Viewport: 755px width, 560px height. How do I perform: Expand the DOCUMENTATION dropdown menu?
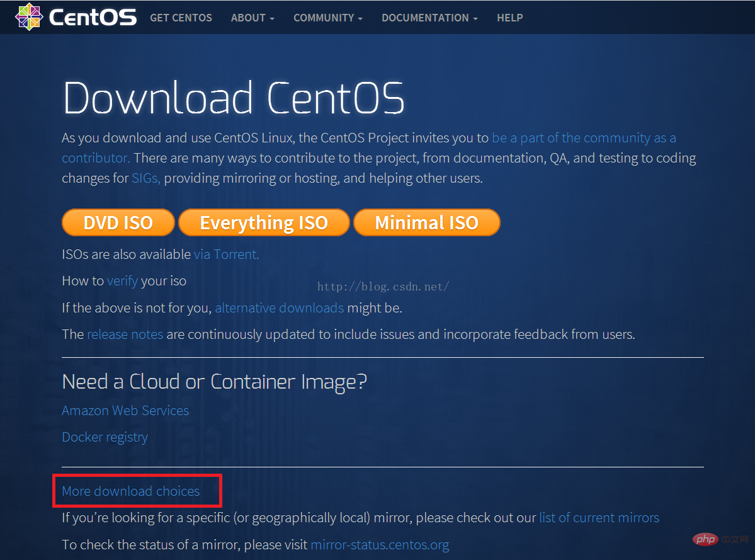click(429, 18)
